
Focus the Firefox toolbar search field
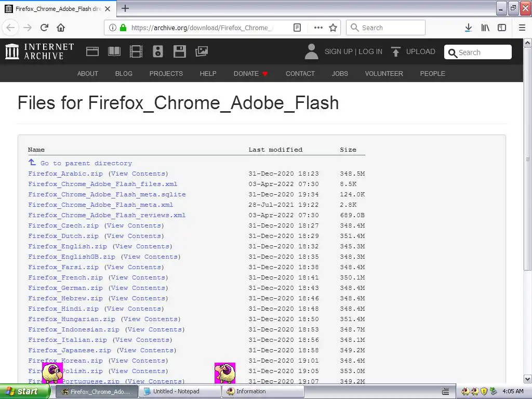pyautogui.click(x=385, y=28)
